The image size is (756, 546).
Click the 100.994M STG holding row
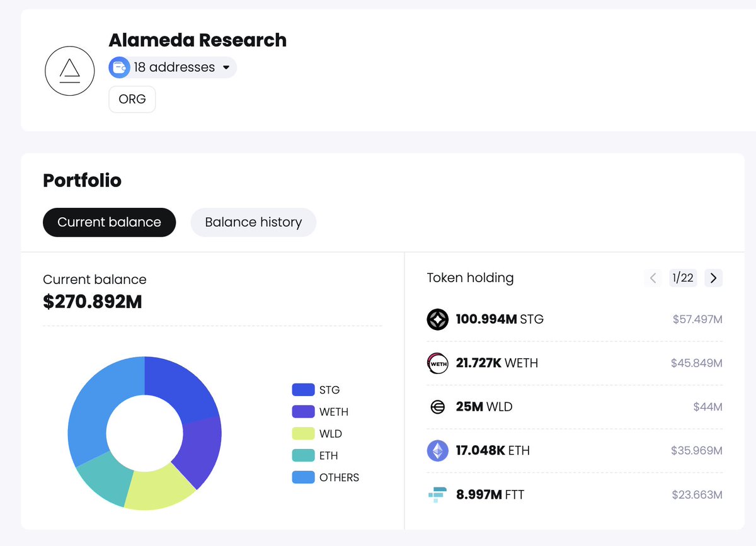pos(573,319)
